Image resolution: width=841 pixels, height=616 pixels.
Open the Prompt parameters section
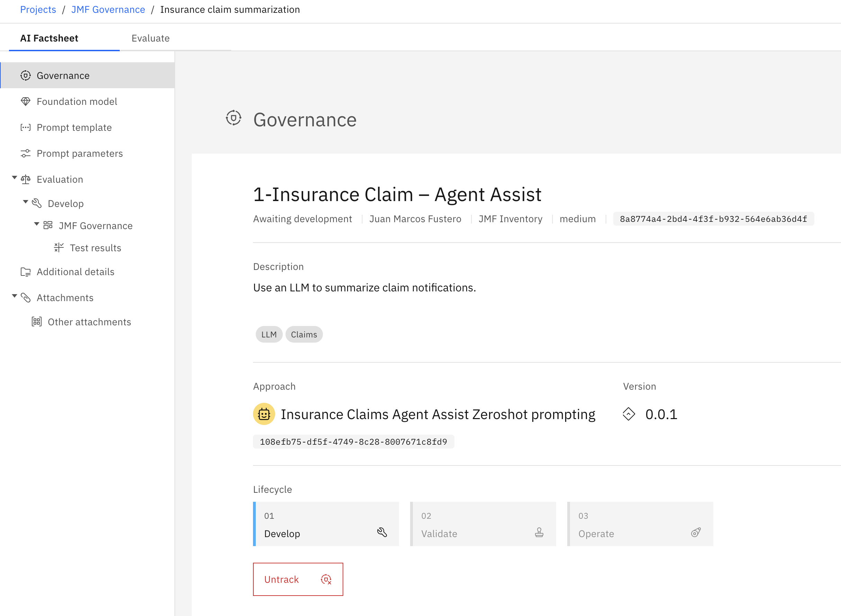pos(88,153)
